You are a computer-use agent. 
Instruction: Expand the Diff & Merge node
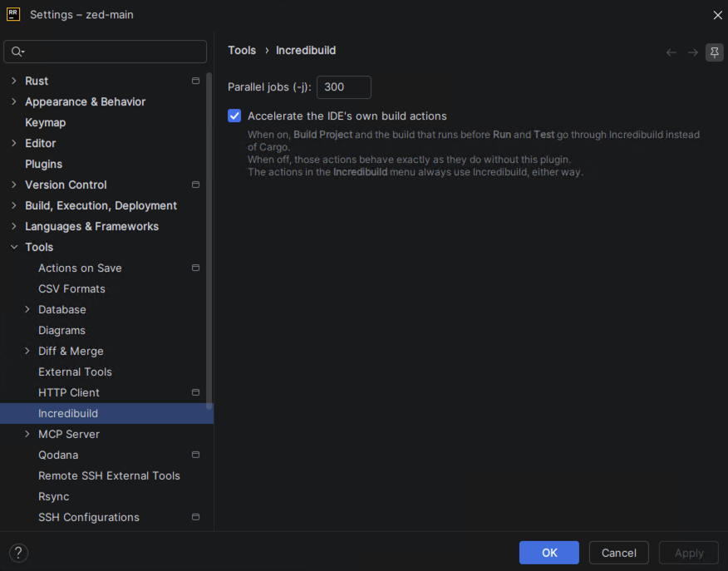pos(27,351)
